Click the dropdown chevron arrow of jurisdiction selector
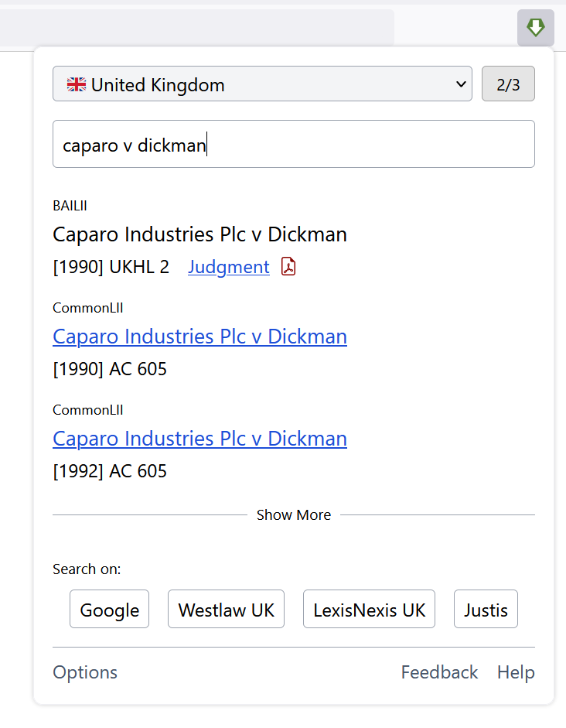 coord(461,84)
